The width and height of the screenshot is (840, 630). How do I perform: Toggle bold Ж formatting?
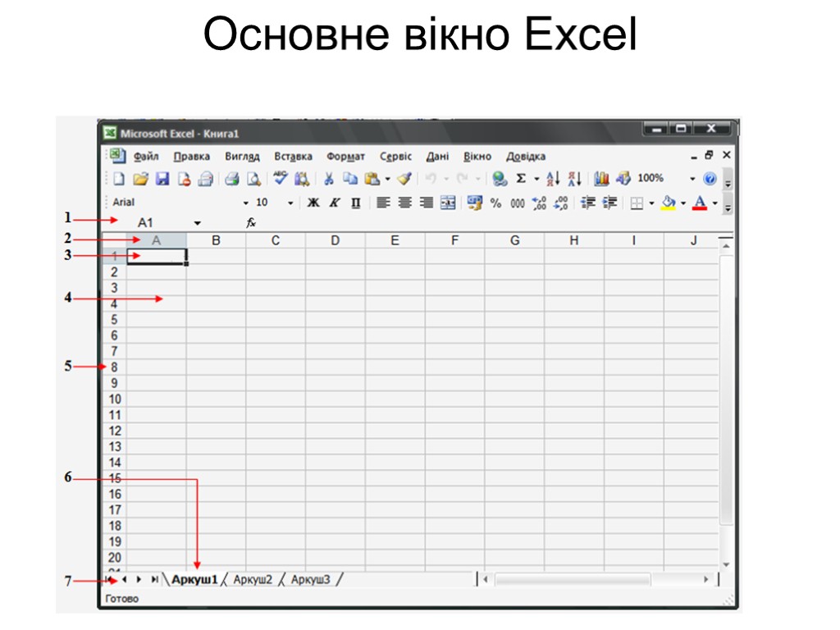[x=313, y=203]
